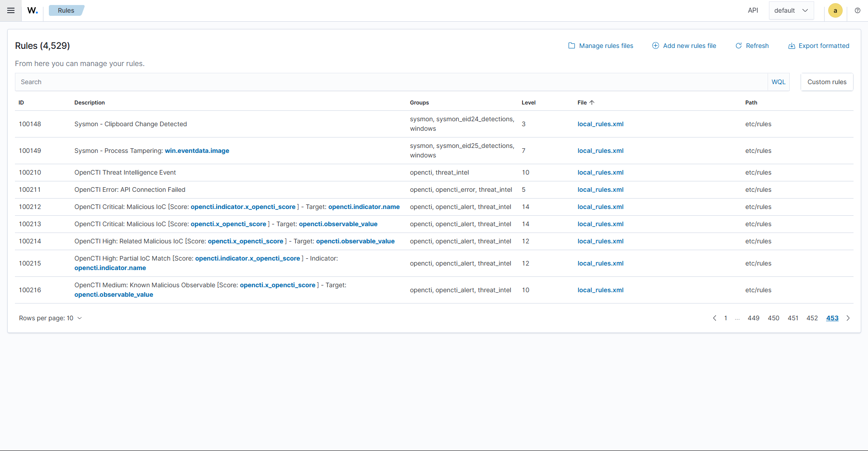Focus the rules Search field
The height and width of the screenshot is (451, 868).
click(391, 82)
